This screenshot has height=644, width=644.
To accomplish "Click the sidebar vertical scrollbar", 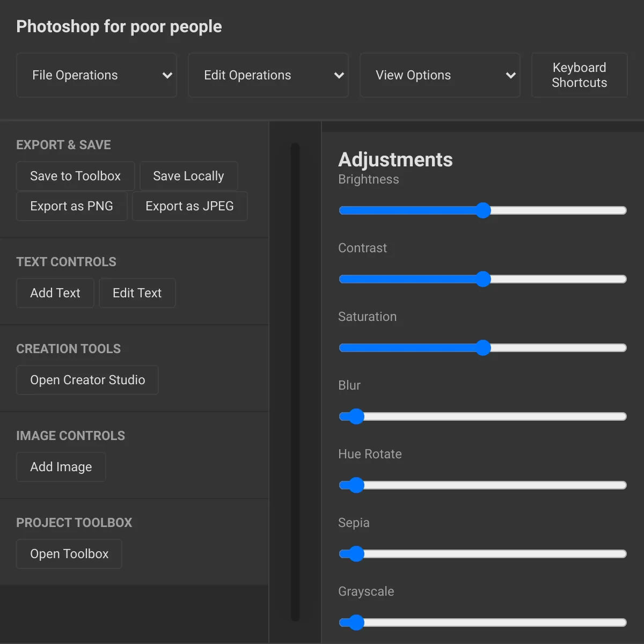I will pos(295,382).
